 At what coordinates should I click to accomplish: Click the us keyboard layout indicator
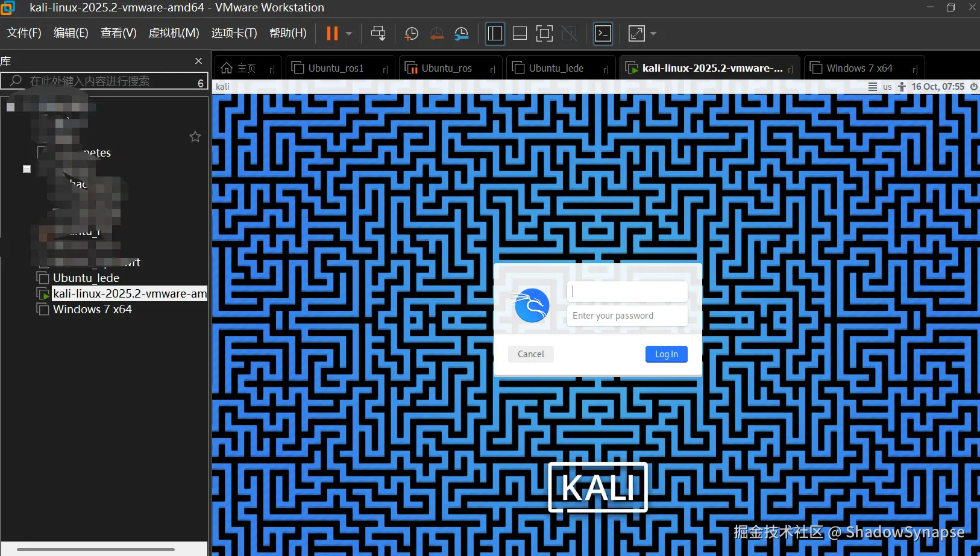[887, 87]
